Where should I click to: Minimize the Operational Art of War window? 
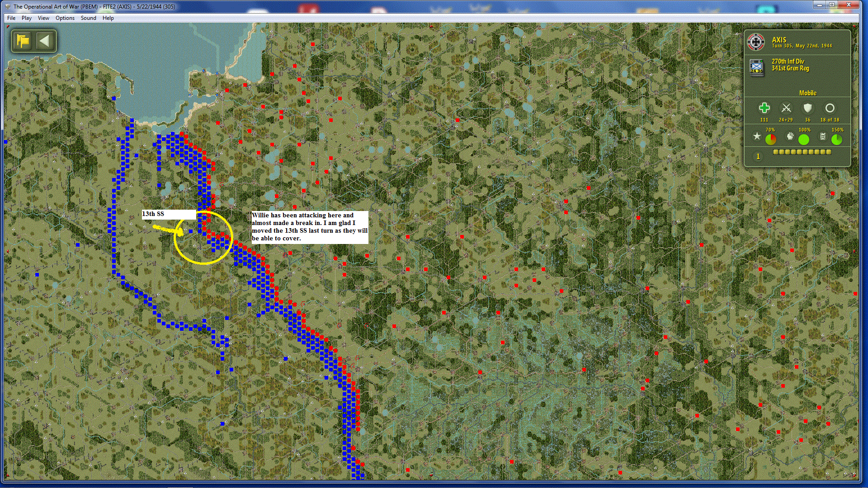pos(819,5)
